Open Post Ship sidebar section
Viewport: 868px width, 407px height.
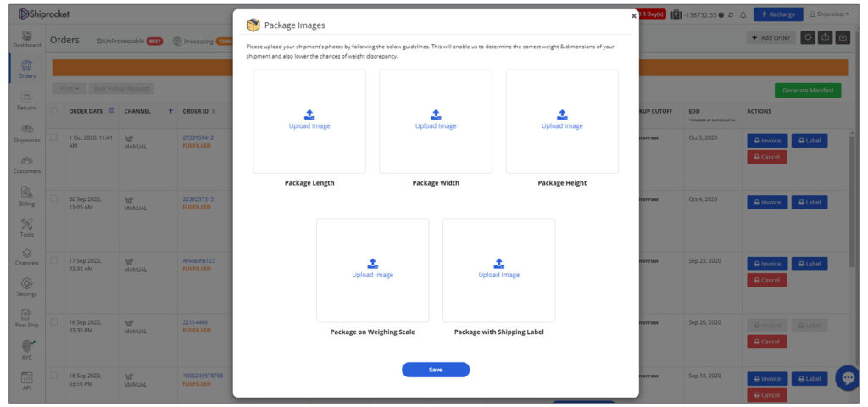click(26, 319)
